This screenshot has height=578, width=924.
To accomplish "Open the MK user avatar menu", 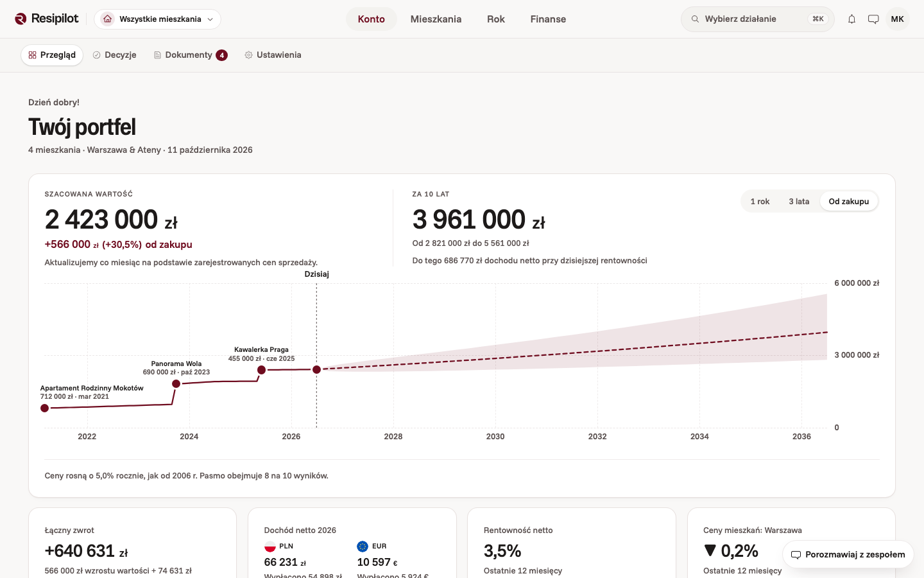I will (x=897, y=19).
